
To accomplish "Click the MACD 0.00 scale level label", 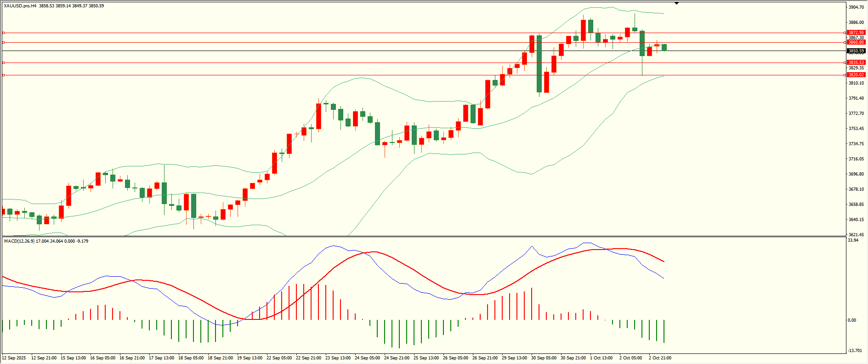I will click(x=852, y=320).
